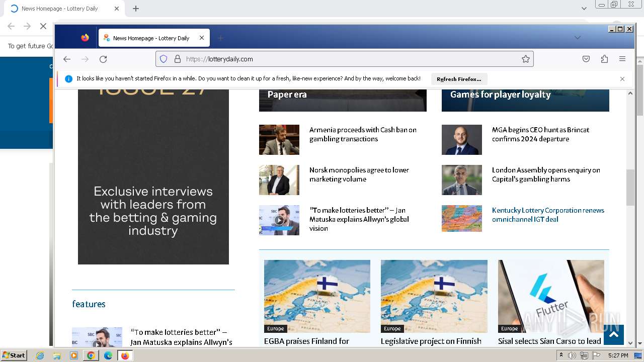Viewport: 644px width, 362px height.
Task: Switch to Chrome via taskbar icon
Action: coord(91,355)
